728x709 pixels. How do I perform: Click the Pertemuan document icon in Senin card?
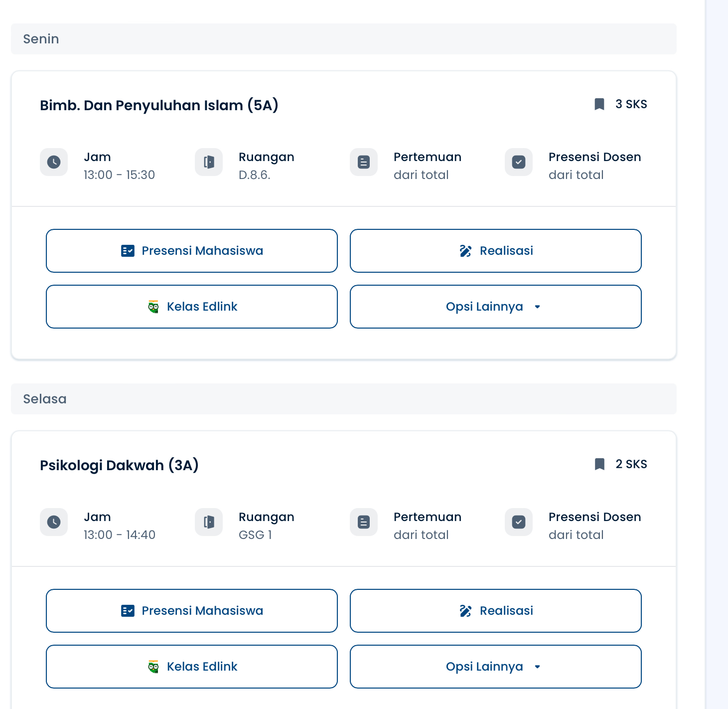(x=364, y=162)
